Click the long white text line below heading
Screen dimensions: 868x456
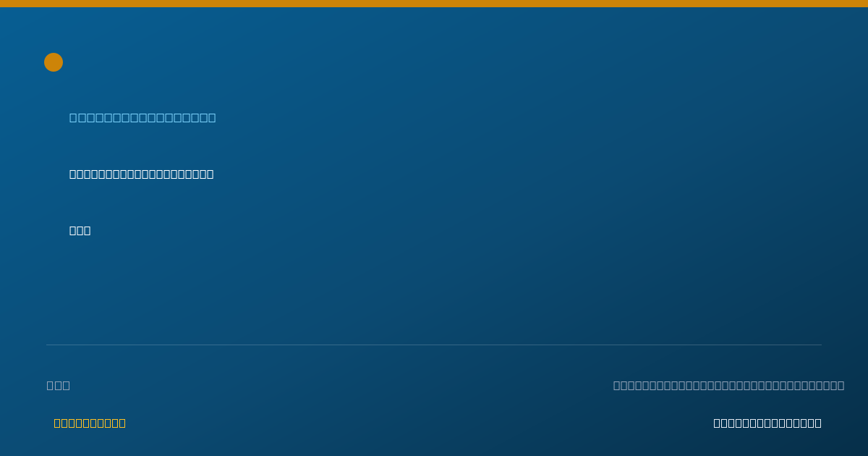[x=142, y=174]
